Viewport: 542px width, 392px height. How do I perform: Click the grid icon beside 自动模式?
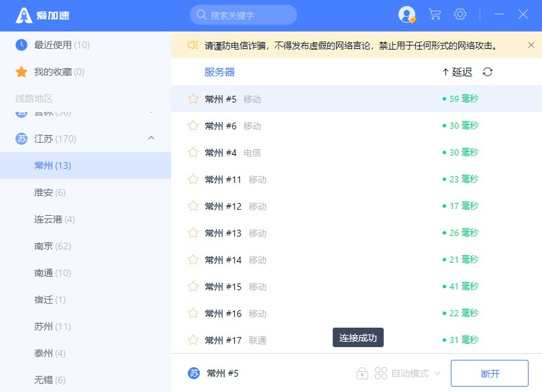380,373
